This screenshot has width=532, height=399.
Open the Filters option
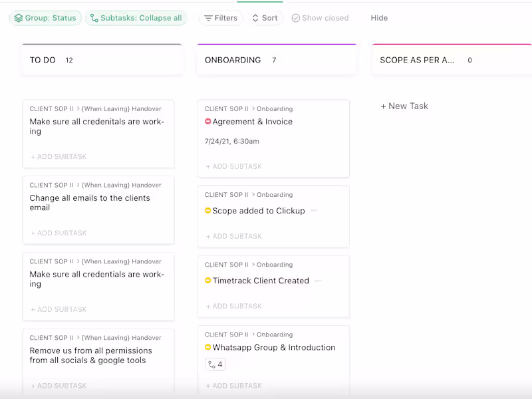coord(221,18)
